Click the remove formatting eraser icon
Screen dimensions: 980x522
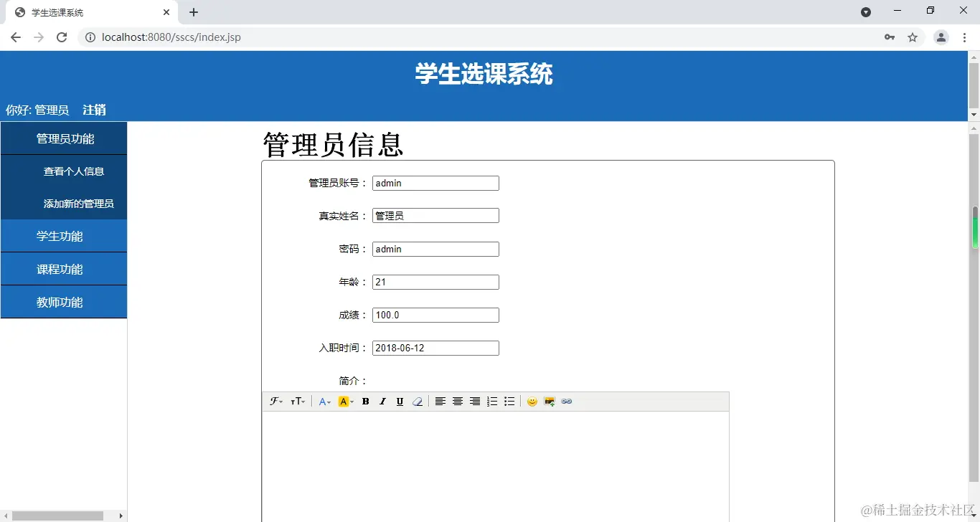coord(417,401)
